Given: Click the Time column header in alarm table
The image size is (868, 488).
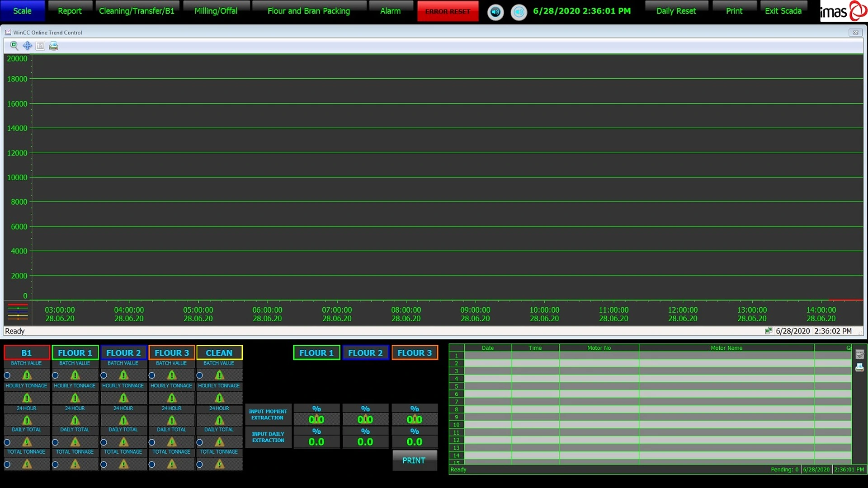Looking at the screenshot, I should (x=535, y=348).
